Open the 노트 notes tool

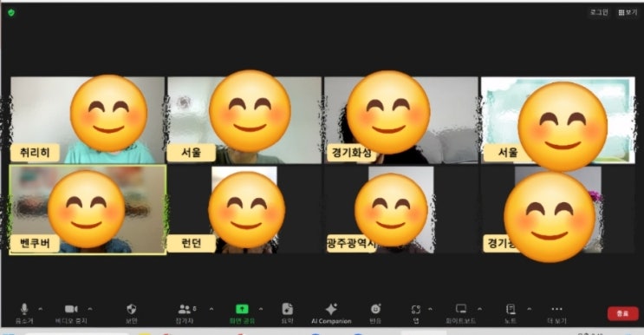(x=511, y=313)
